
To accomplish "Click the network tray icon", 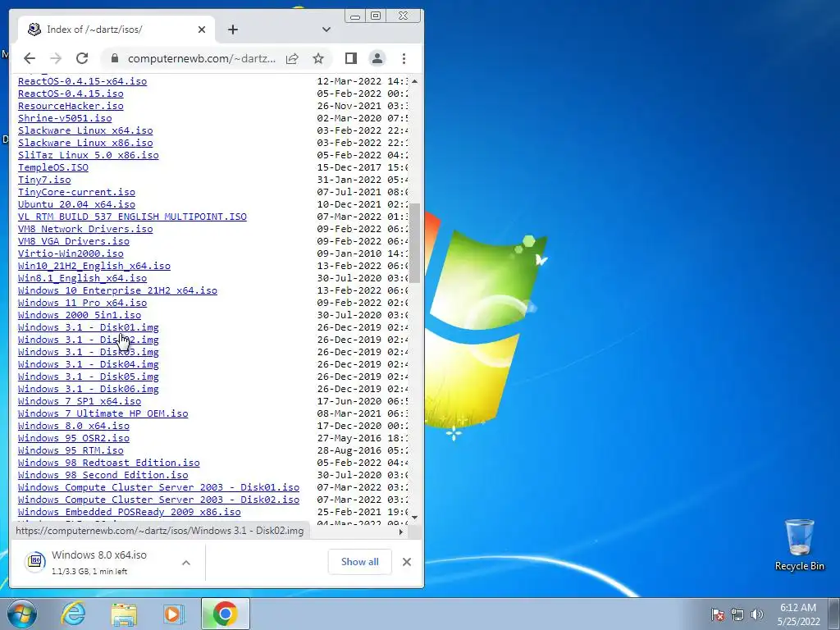I will click(x=737, y=614).
